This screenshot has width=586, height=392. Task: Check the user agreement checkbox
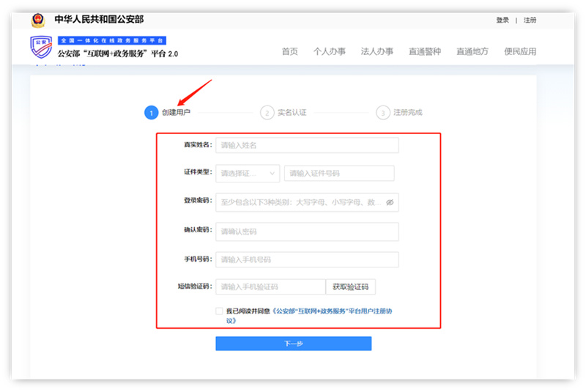[x=219, y=311]
